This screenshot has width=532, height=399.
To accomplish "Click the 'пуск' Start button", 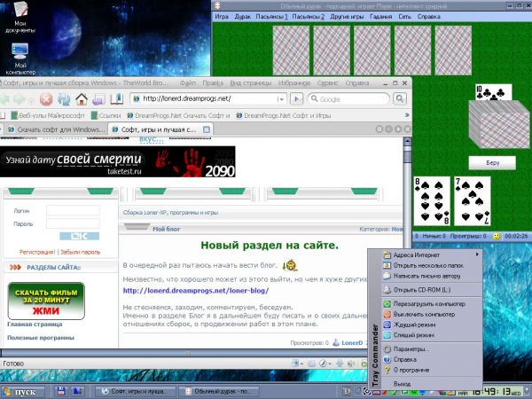I will [x=21, y=391].
